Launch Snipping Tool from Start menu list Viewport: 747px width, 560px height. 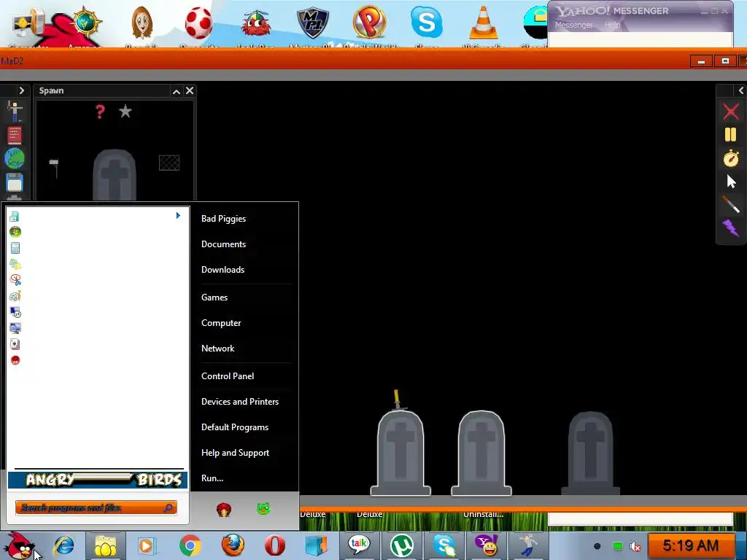(x=15, y=280)
